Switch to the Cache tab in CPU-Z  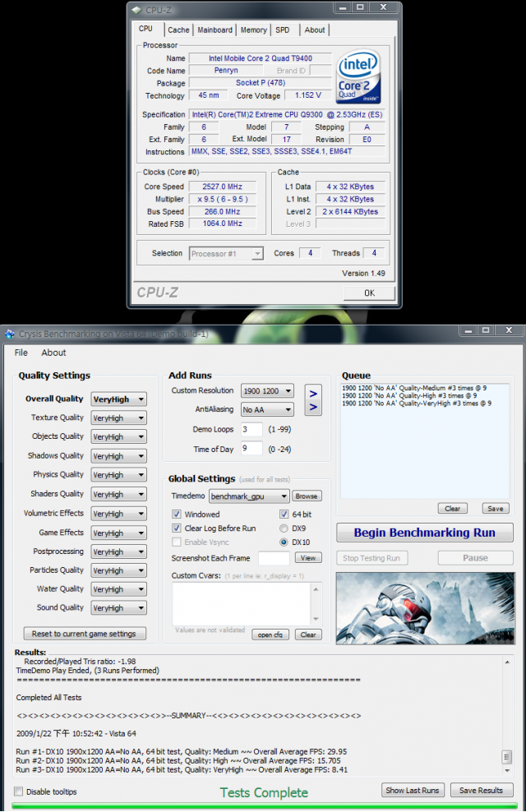coord(178,30)
